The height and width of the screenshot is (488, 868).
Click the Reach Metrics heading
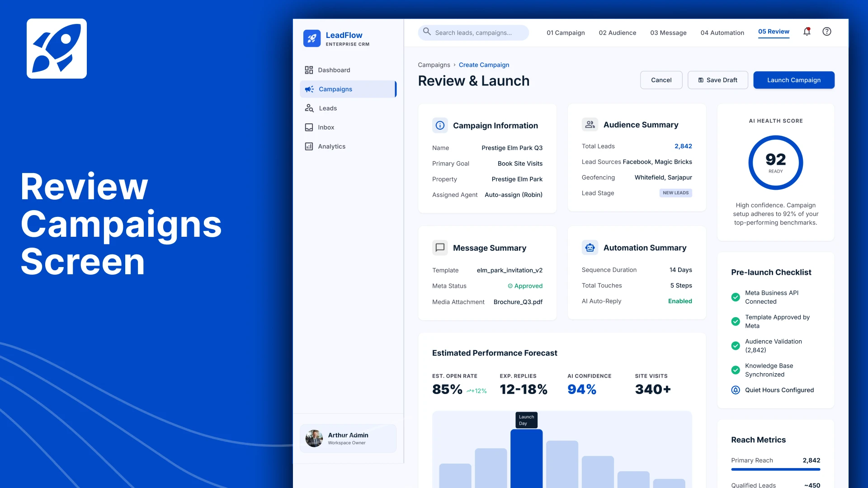(x=758, y=440)
